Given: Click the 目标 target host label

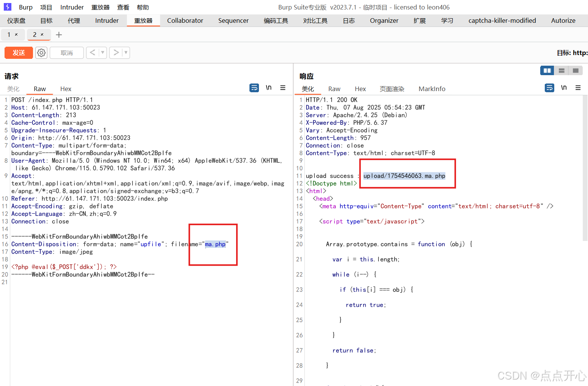Looking at the screenshot, I should click(572, 53).
